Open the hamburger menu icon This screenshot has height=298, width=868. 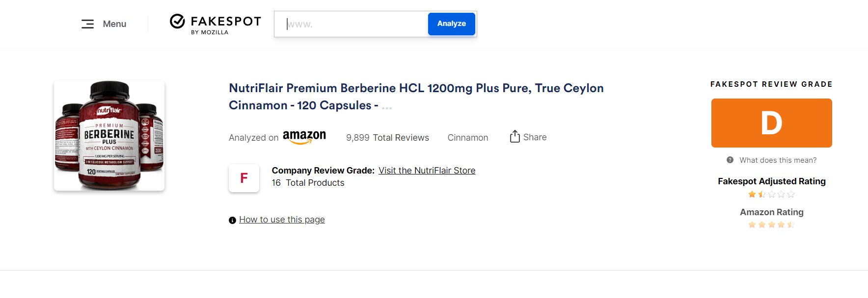87,24
